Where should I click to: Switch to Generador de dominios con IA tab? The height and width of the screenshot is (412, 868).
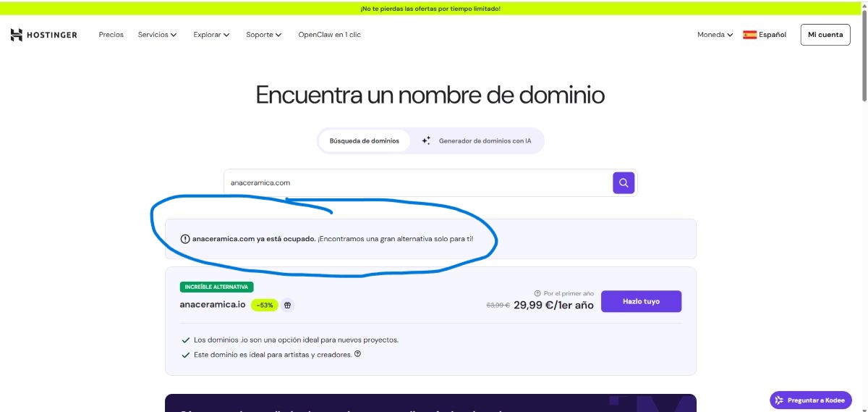[477, 140]
